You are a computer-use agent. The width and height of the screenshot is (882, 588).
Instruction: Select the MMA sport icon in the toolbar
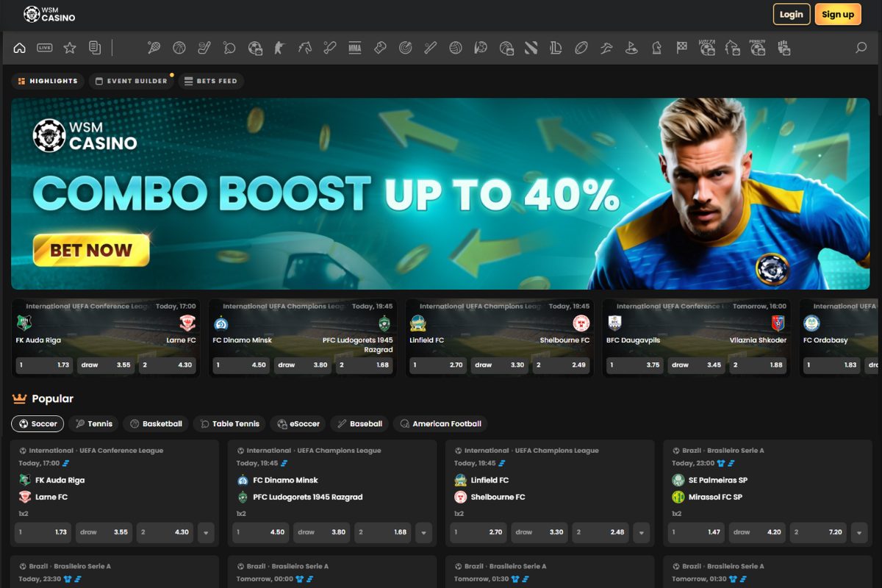[x=354, y=47]
